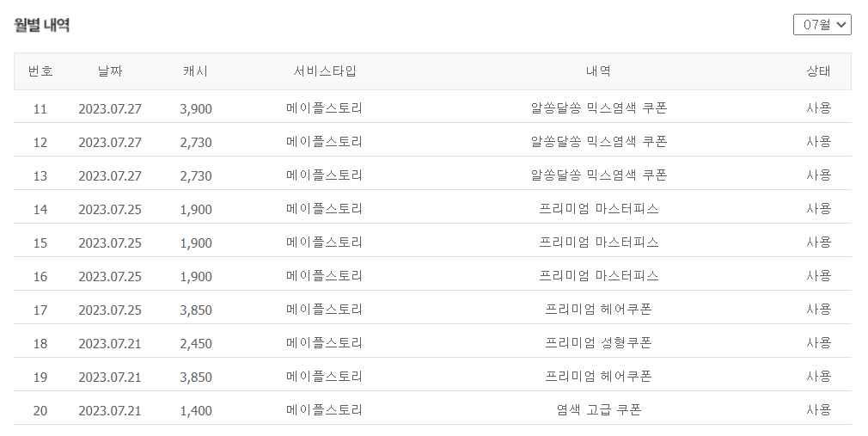Click the 서비스타입 column header
This screenshot has height=436, width=868.
coord(325,71)
